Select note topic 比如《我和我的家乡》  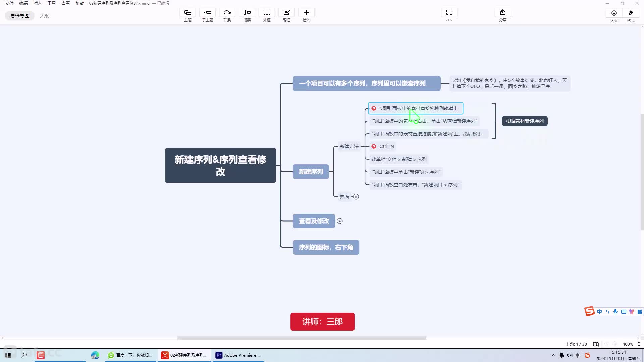point(509,83)
